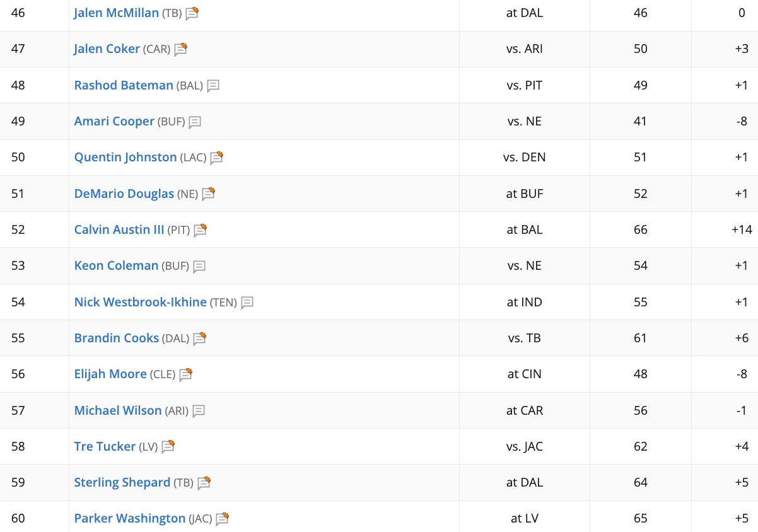Click note icon next to Amari Cooper
This screenshot has height=532, width=758.
pyautogui.click(x=195, y=122)
